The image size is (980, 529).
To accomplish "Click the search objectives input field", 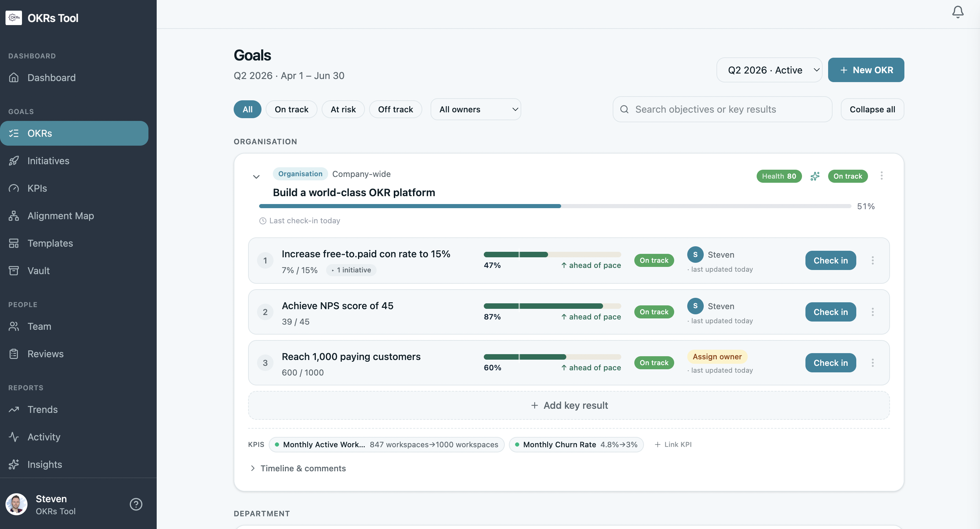I will pos(721,109).
